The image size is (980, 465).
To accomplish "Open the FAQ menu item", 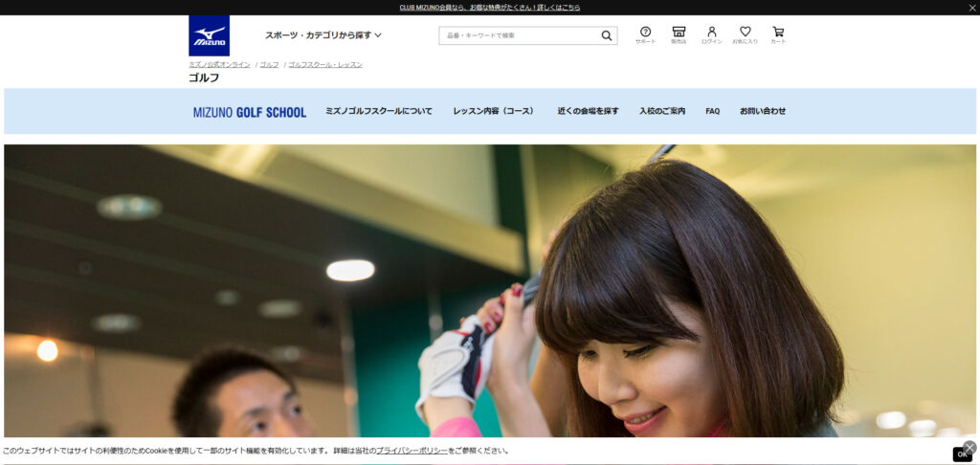I will pos(712,111).
